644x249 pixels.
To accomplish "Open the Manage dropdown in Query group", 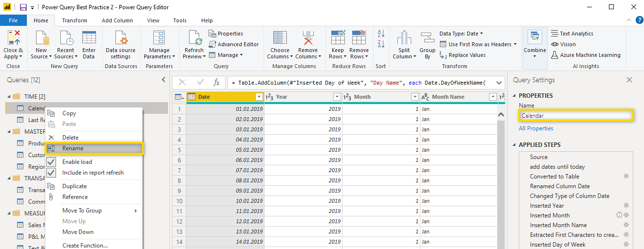I will [x=226, y=55].
